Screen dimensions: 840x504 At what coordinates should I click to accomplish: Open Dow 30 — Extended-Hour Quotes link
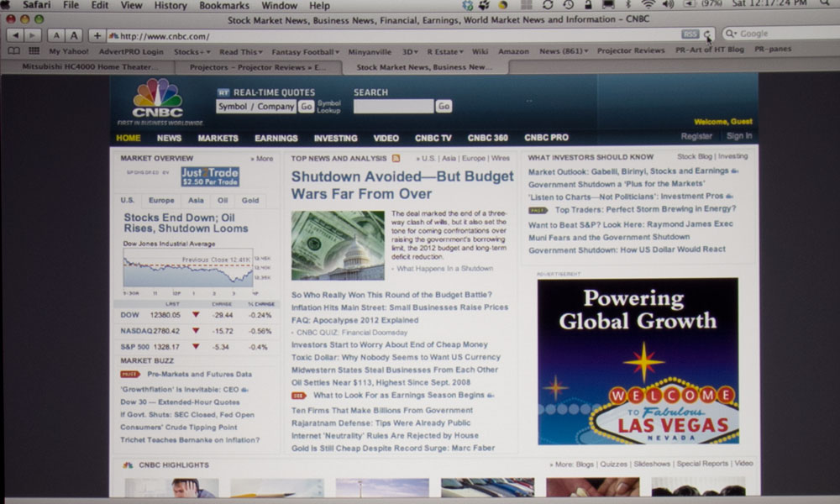[180, 402]
